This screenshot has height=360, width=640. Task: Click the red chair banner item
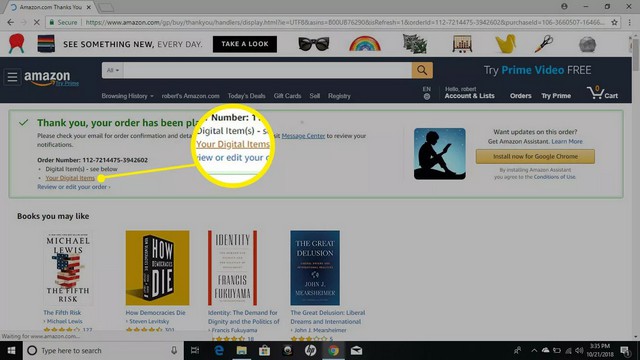pos(17,44)
